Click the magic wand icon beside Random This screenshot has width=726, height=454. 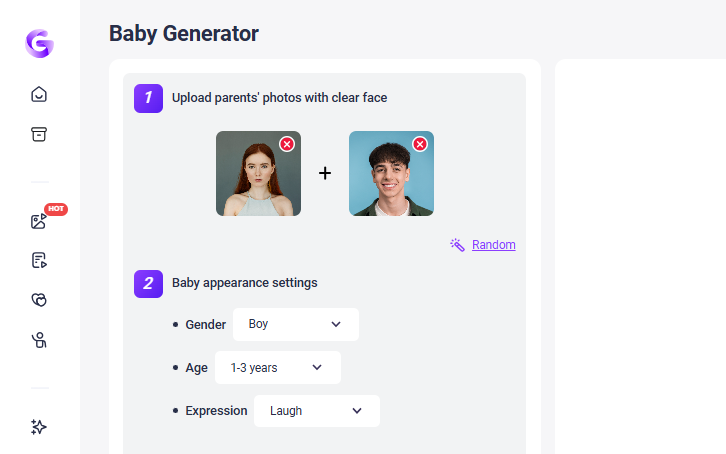click(457, 245)
